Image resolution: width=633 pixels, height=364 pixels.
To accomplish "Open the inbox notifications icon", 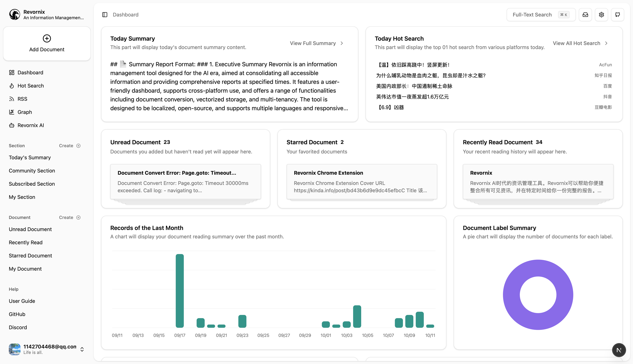I will point(585,15).
